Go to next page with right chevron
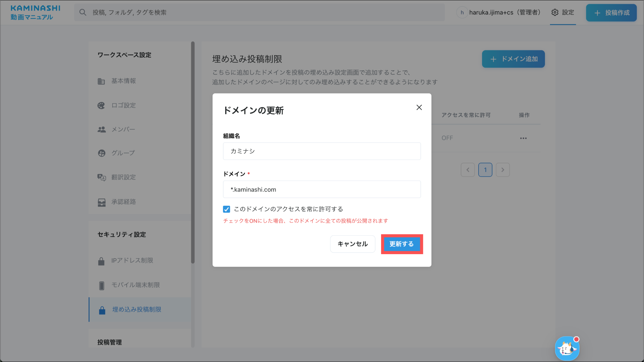This screenshot has height=362, width=644. (x=502, y=170)
